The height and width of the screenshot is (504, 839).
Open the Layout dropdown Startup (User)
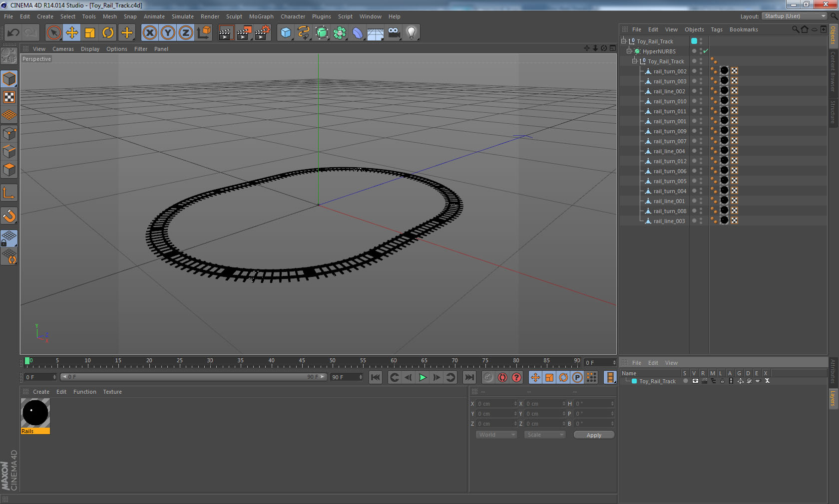pyautogui.click(x=795, y=16)
